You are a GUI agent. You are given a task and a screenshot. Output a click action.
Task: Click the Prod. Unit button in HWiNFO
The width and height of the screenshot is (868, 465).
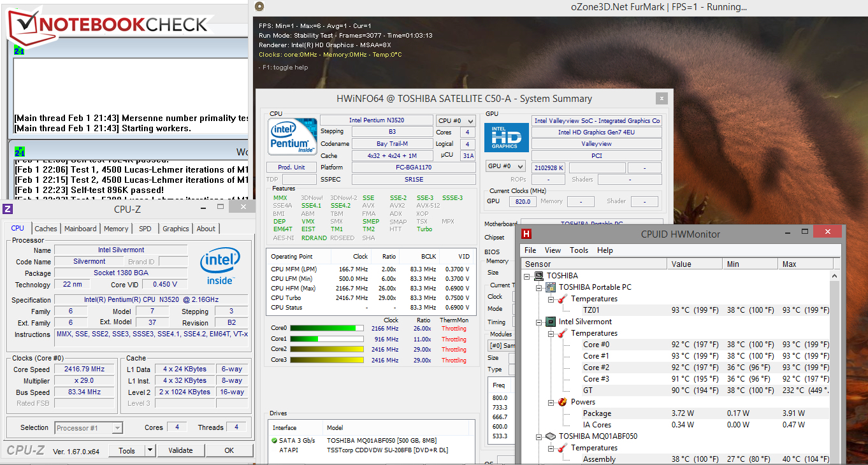tap(291, 167)
